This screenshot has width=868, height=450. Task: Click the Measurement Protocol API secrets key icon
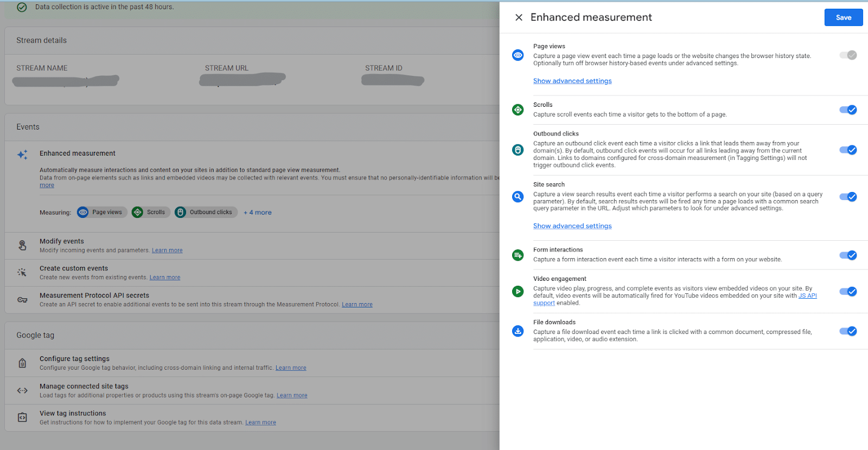[22, 300]
